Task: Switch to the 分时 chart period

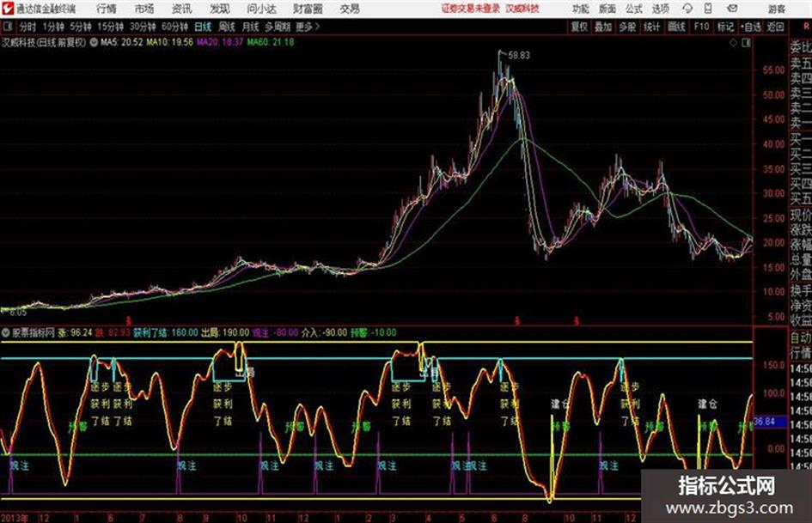Action: 28,27
